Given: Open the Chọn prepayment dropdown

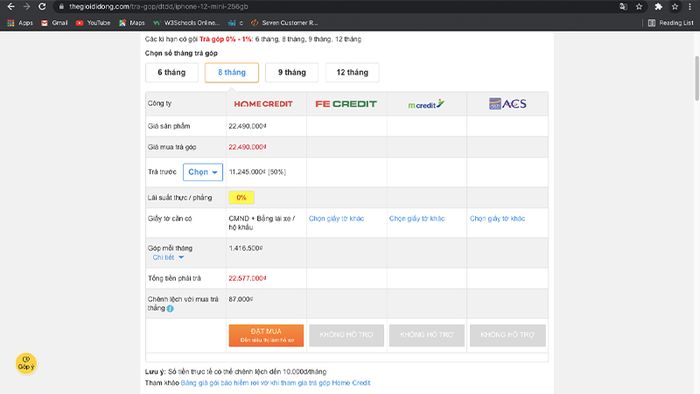Looking at the screenshot, I should (203, 172).
